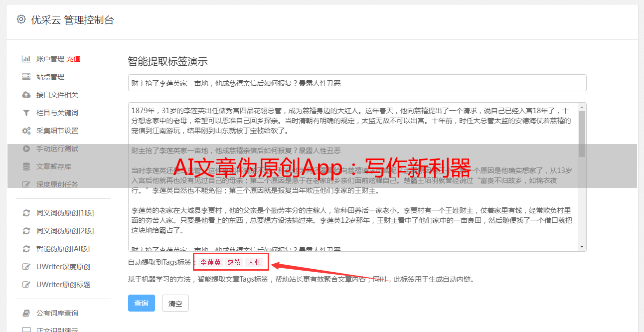The height and width of the screenshot is (332, 644).
Task: Click the 智能提取标签演示 heading
Action: pos(167,62)
